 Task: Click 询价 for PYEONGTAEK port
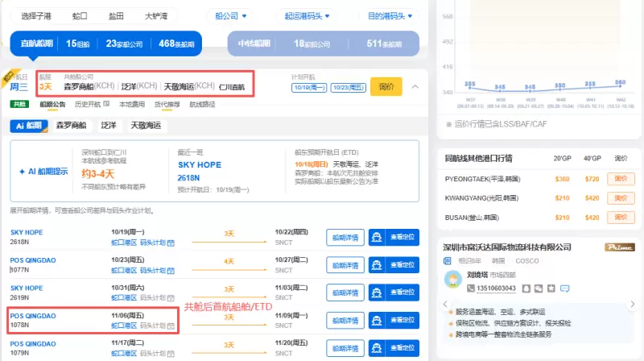(x=621, y=179)
